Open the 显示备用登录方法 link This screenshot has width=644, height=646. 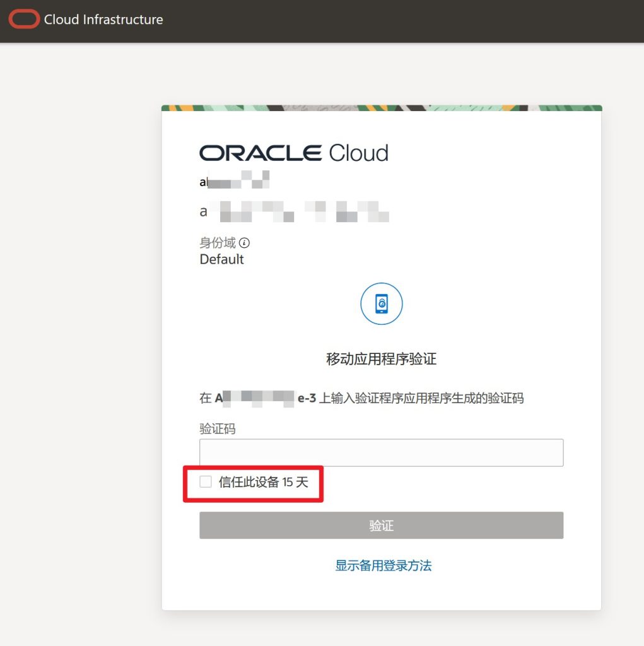(383, 565)
